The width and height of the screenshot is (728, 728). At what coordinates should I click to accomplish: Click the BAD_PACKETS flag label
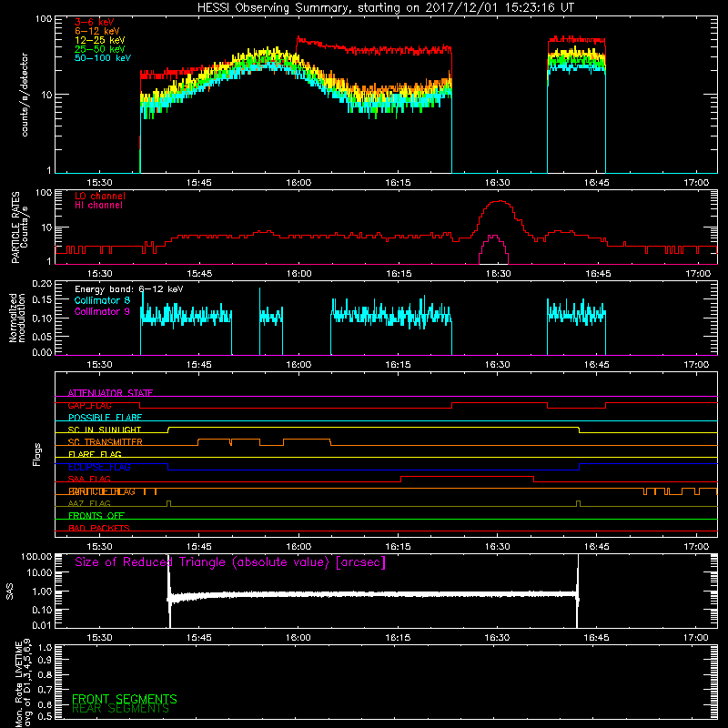(x=99, y=528)
